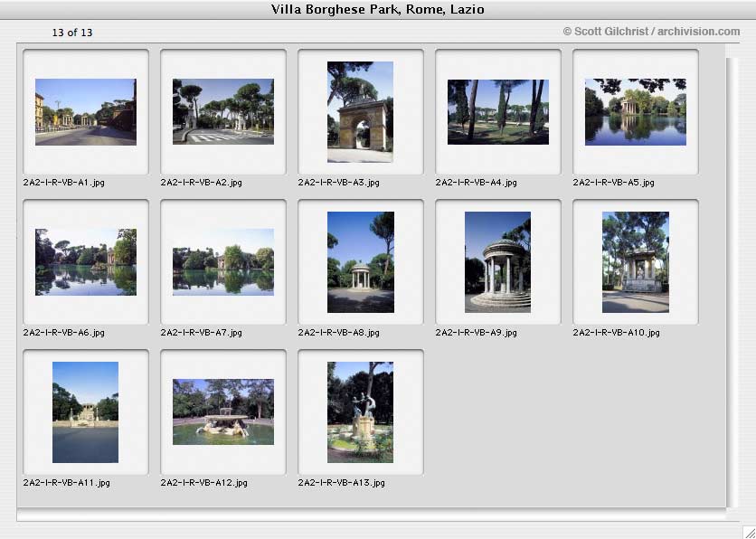Viewport: 756px width, 539px height.
Task: Click the filename label 2A2-I-R-VB-A13.jpg
Action: 341,483
